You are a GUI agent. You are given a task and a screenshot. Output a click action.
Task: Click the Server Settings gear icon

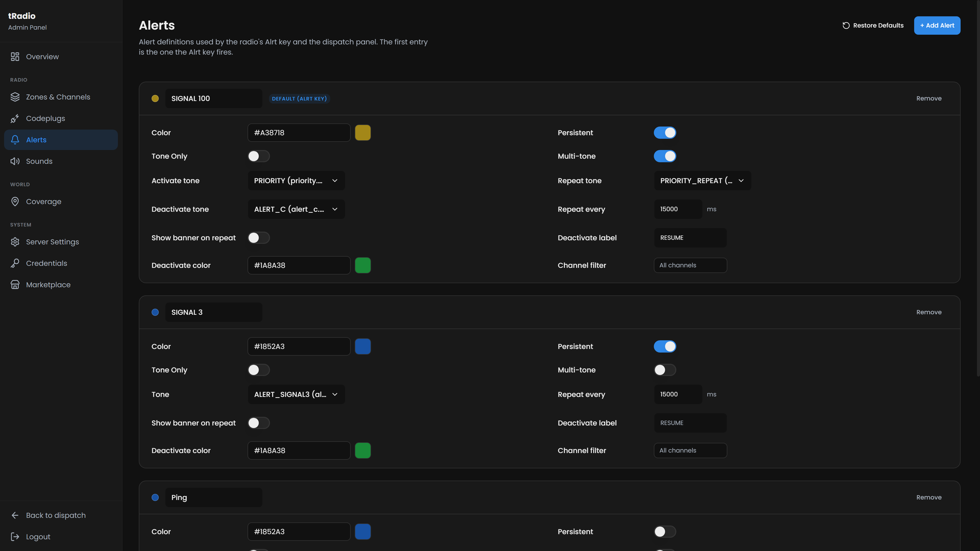pyautogui.click(x=15, y=242)
